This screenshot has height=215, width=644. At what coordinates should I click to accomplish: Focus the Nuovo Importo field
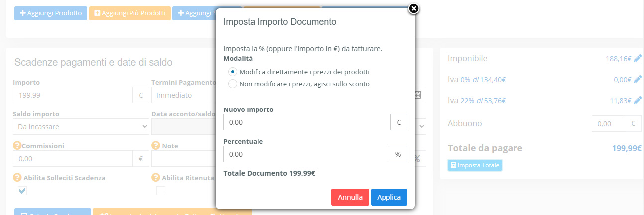click(307, 122)
